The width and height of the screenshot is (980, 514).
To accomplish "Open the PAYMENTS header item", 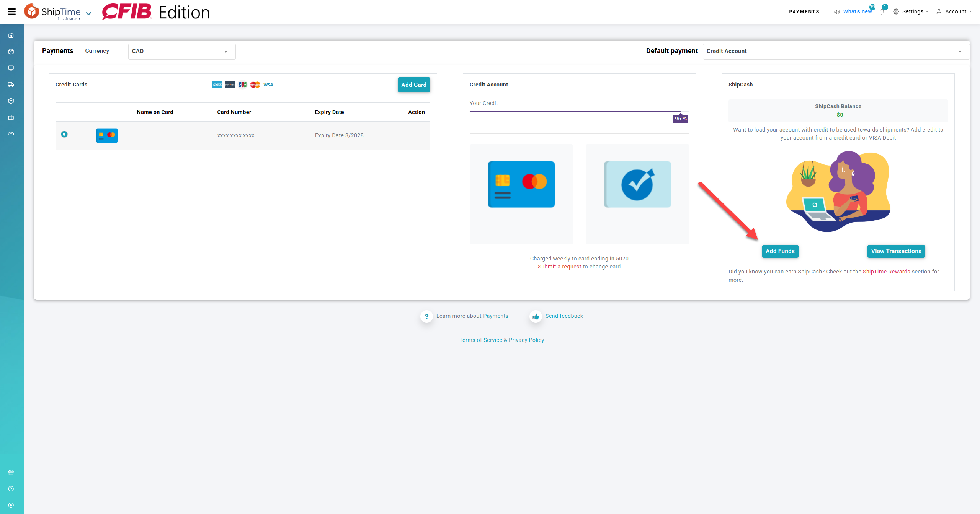I will (804, 11).
